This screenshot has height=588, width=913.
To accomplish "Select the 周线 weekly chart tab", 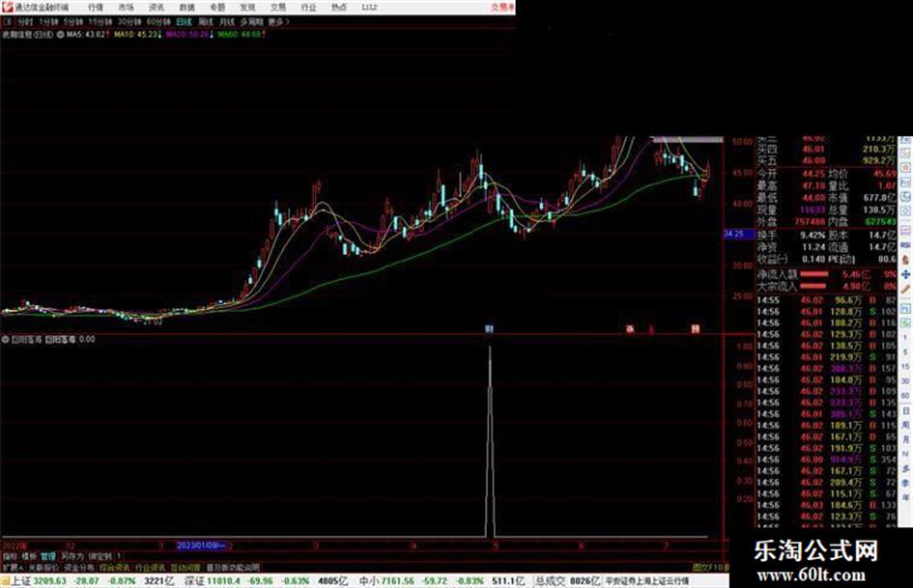I will pyautogui.click(x=206, y=21).
